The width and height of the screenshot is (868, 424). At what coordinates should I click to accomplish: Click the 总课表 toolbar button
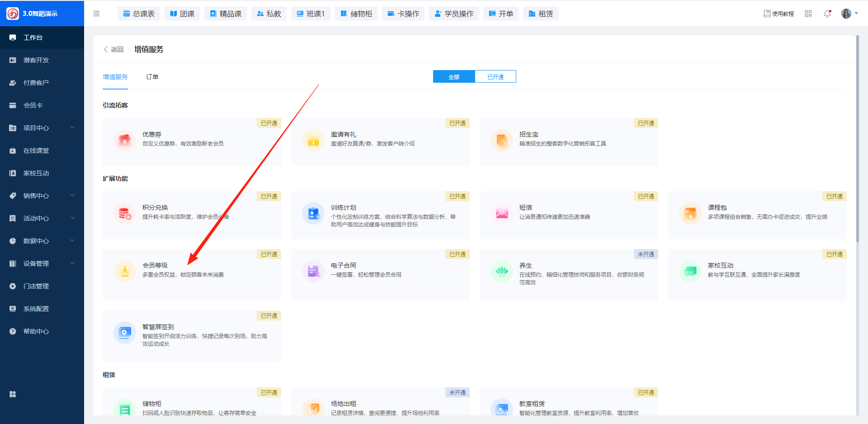pos(139,14)
